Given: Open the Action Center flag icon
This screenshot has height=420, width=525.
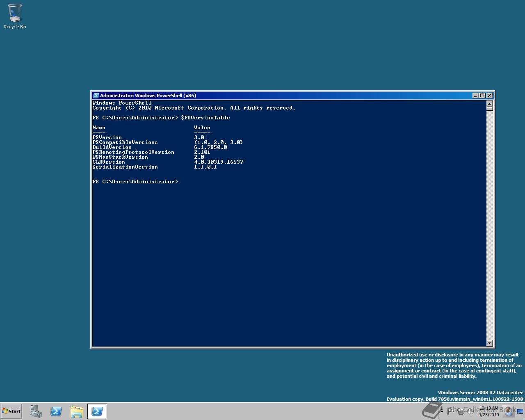Looking at the screenshot, I should click(451, 411).
